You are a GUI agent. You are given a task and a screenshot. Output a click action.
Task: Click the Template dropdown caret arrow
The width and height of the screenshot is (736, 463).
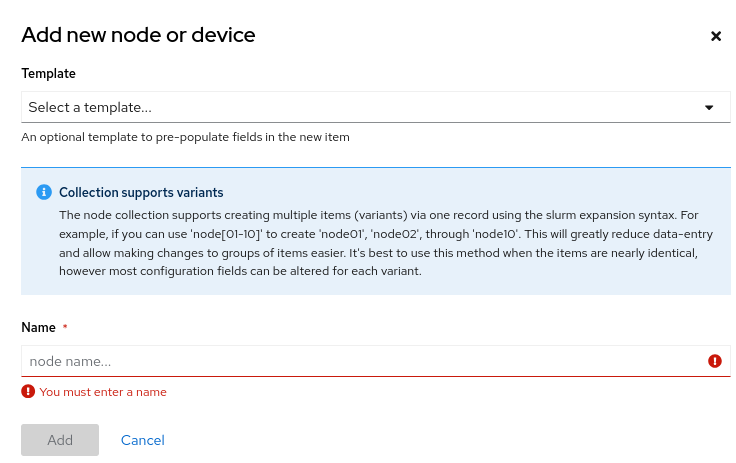(x=709, y=107)
